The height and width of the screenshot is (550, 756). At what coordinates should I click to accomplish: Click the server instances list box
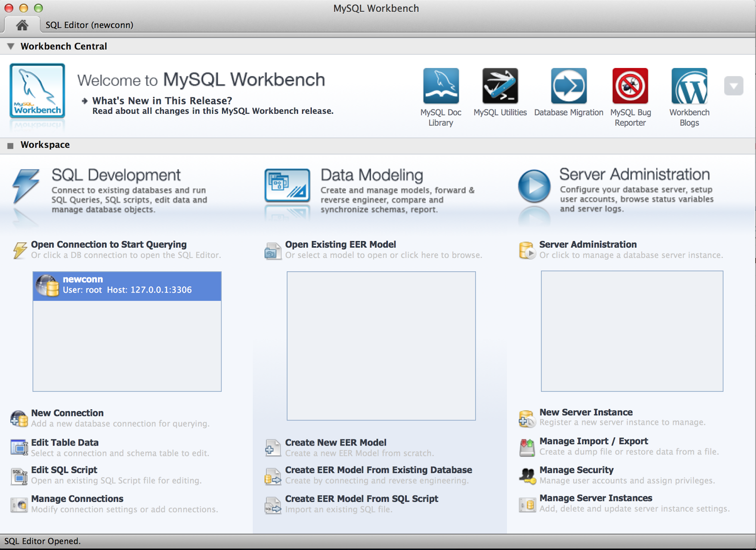point(632,331)
